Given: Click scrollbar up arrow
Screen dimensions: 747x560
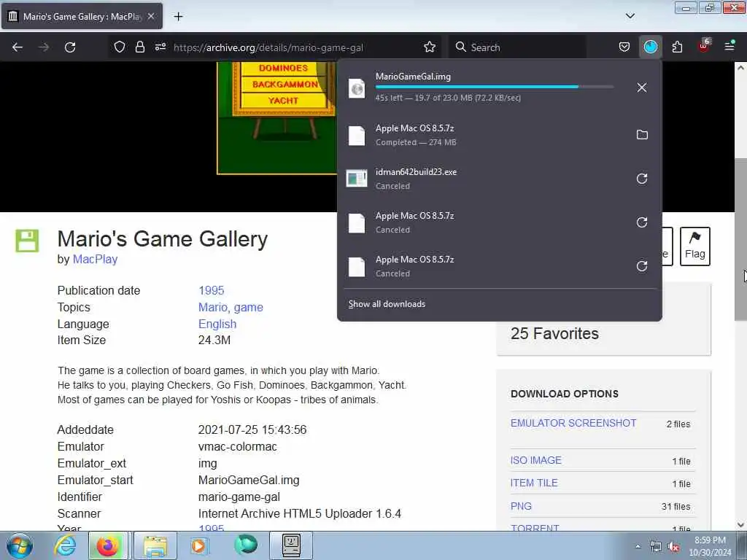Looking at the screenshot, I should (740, 68).
